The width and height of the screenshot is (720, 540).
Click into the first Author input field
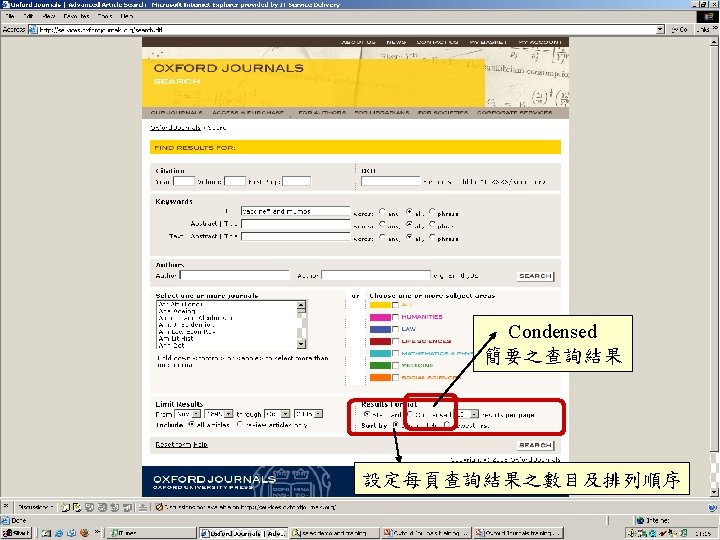235,276
